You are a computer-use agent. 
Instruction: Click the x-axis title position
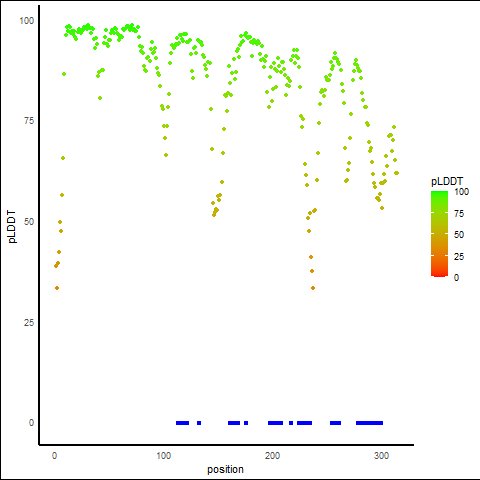(225, 469)
